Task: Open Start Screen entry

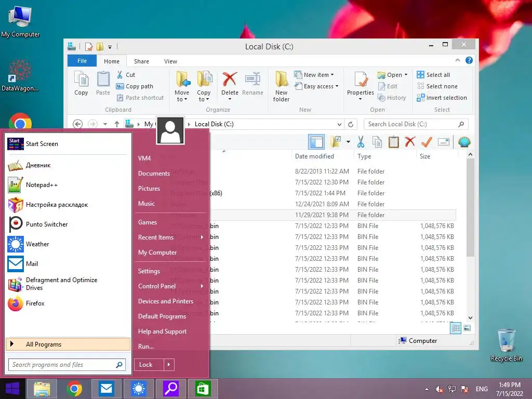Action: [33, 144]
